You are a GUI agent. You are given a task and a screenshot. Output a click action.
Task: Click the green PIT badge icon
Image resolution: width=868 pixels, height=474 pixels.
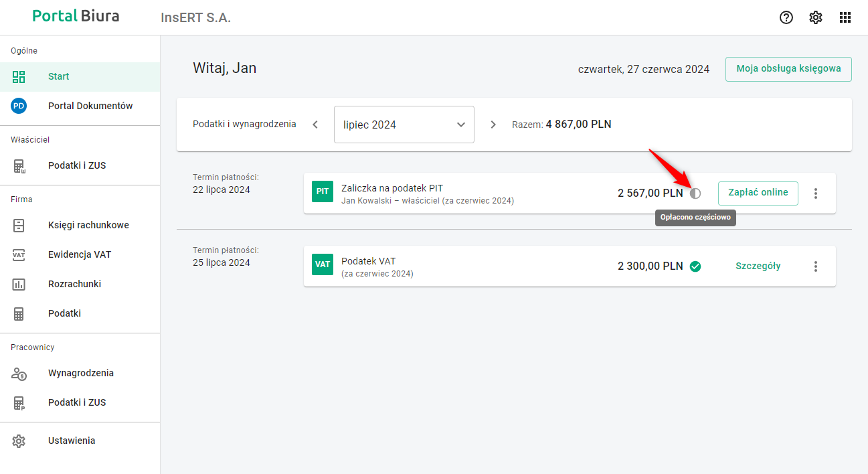click(323, 191)
